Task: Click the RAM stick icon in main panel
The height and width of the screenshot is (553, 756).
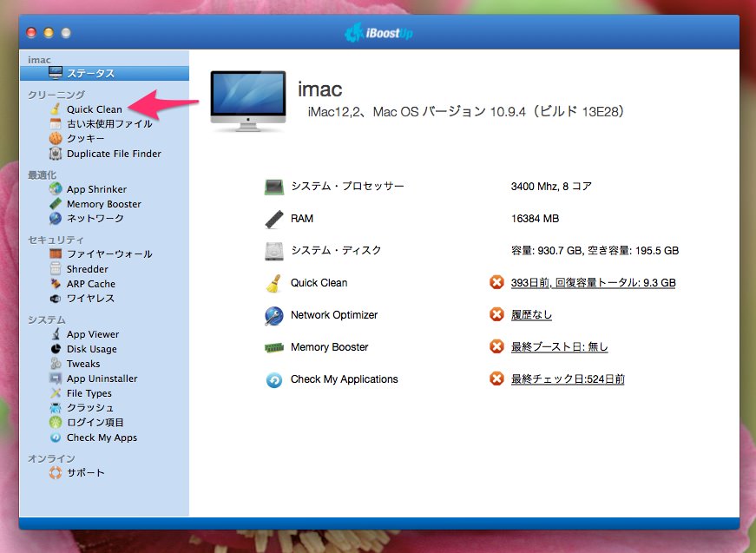Action: coord(274,219)
